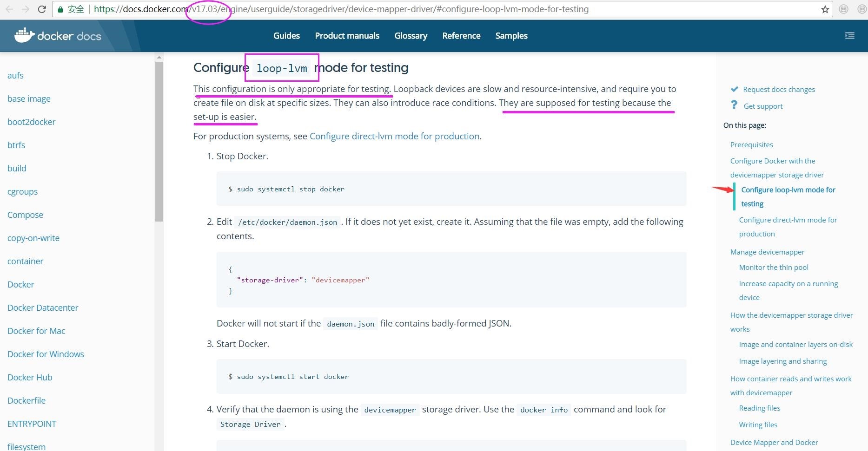
Task: Open Docker for Windows sidebar entry
Action: [46, 354]
